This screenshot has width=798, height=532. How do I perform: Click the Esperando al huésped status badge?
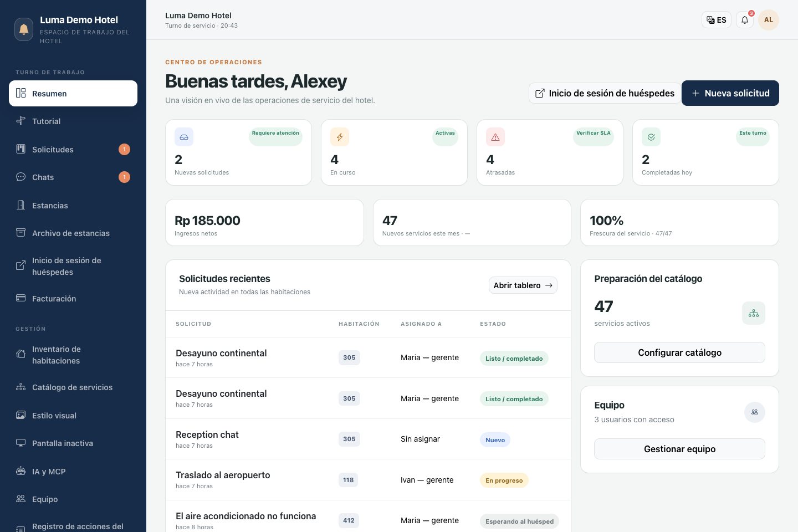click(x=520, y=521)
